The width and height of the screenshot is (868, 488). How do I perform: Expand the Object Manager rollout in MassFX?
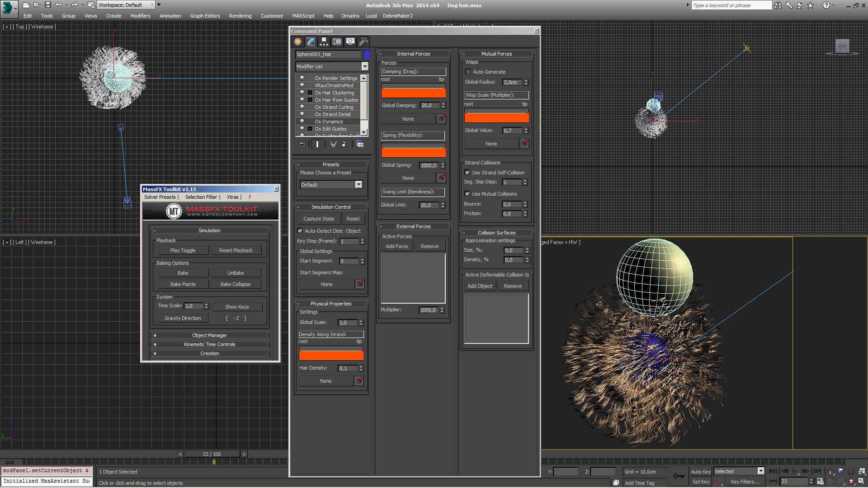click(x=210, y=335)
